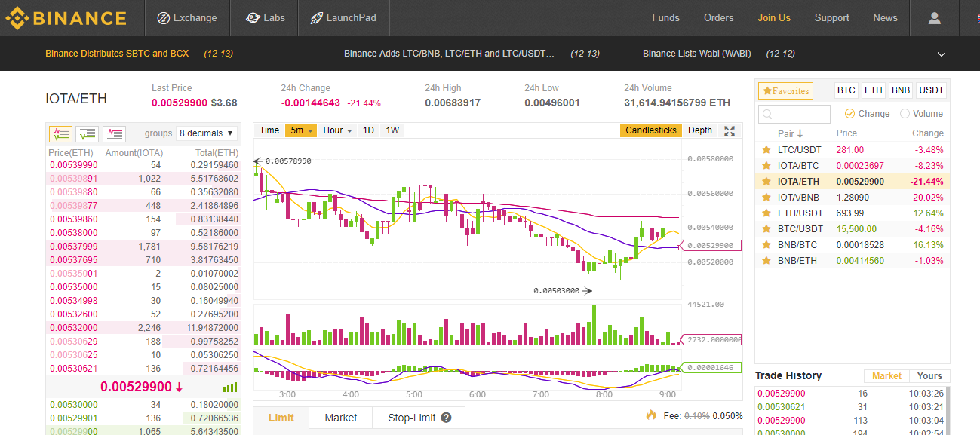Select buy order at price 0.00530000
980x435 pixels.
143,405
